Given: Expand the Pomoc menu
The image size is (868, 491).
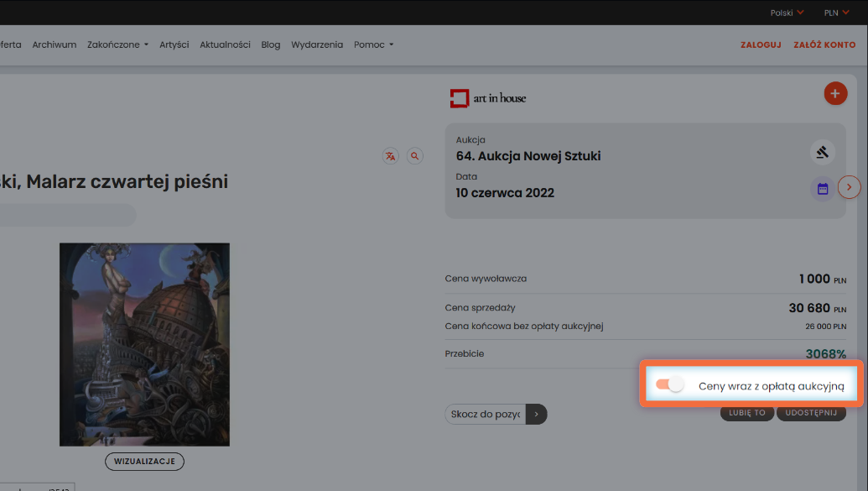Looking at the screenshot, I should point(374,44).
